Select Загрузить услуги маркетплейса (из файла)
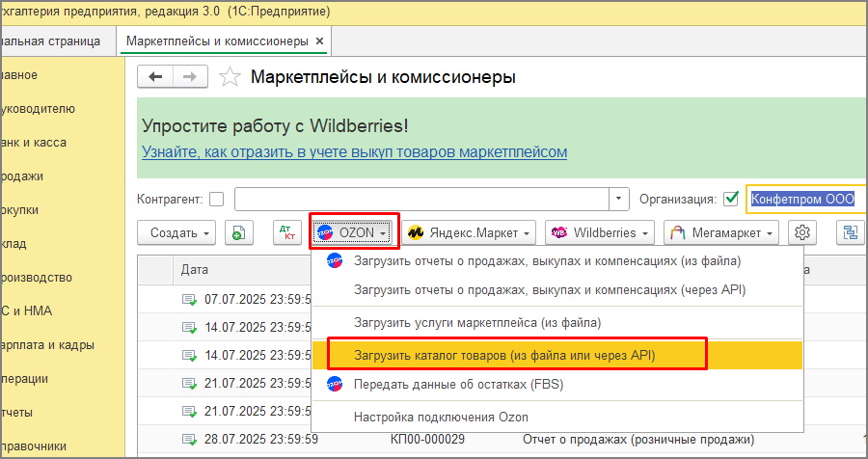The height and width of the screenshot is (459, 868). pyautogui.click(x=556, y=322)
